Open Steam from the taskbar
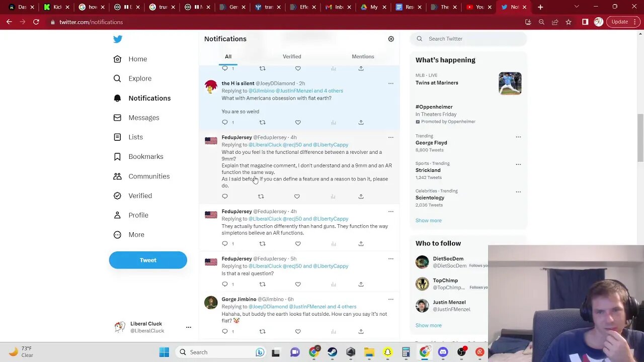The image size is (644, 362). pyautogui.click(x=332, y=352)
